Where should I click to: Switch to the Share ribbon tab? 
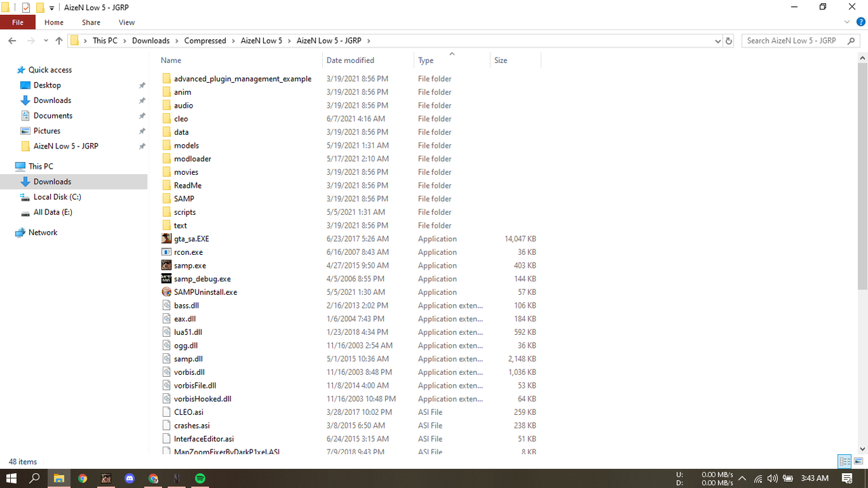pyautogui.click(x=91, y=22)
